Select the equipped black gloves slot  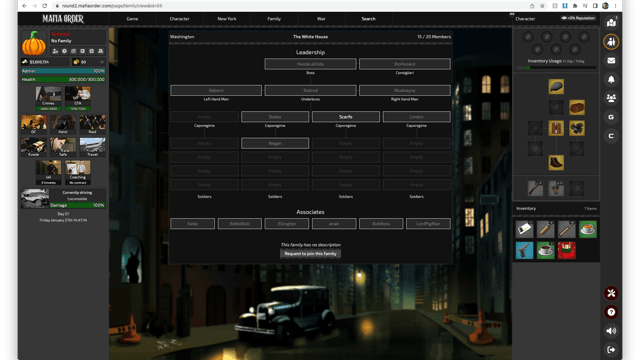(577, 128)
